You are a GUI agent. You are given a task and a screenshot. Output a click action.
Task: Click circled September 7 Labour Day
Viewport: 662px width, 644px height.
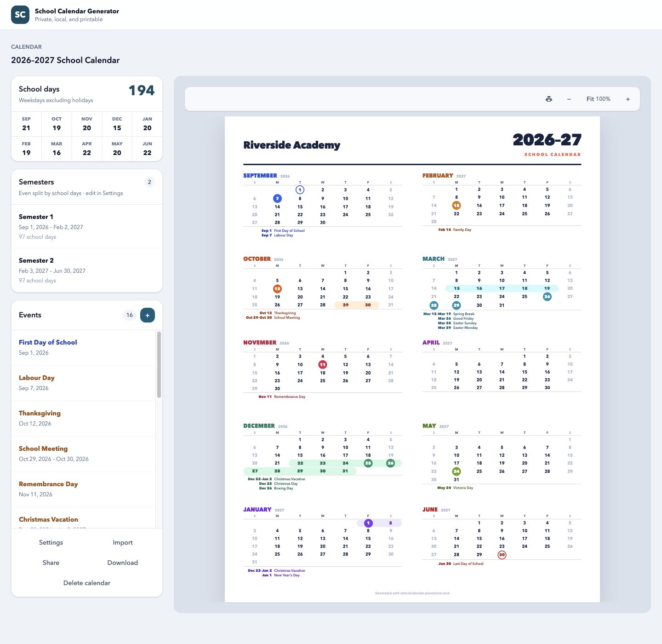[277, 198]
